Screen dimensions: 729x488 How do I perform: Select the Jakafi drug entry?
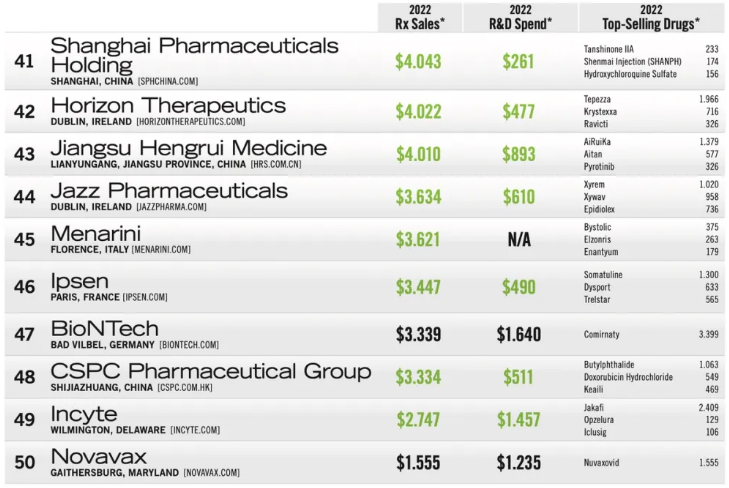595,408
